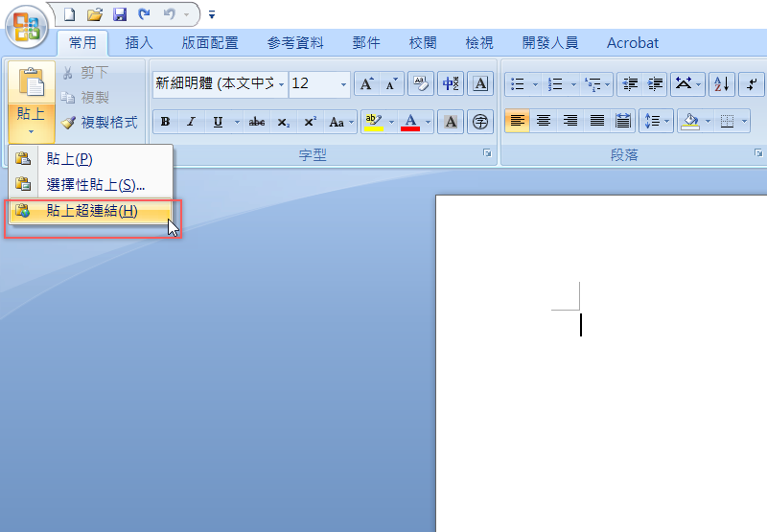Open a file using the folder icon
This screenshot has height=532, width=767.
94,14
